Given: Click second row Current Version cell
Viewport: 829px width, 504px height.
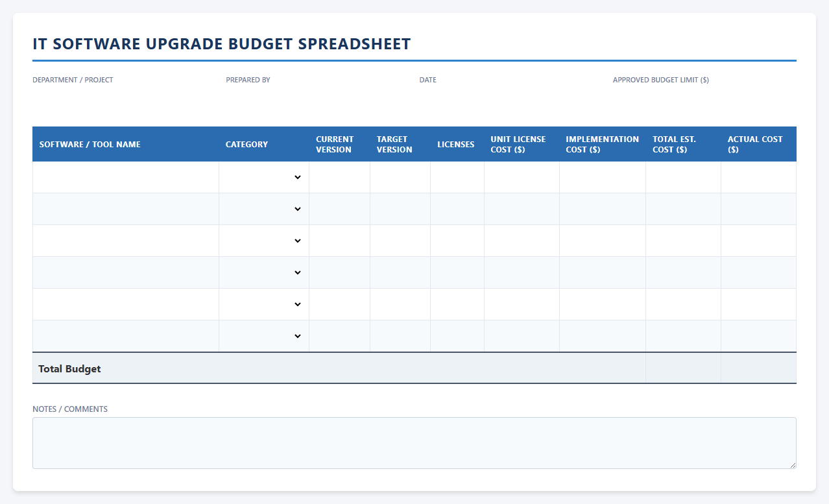Looking at the screenshot, I should (339, 209).
